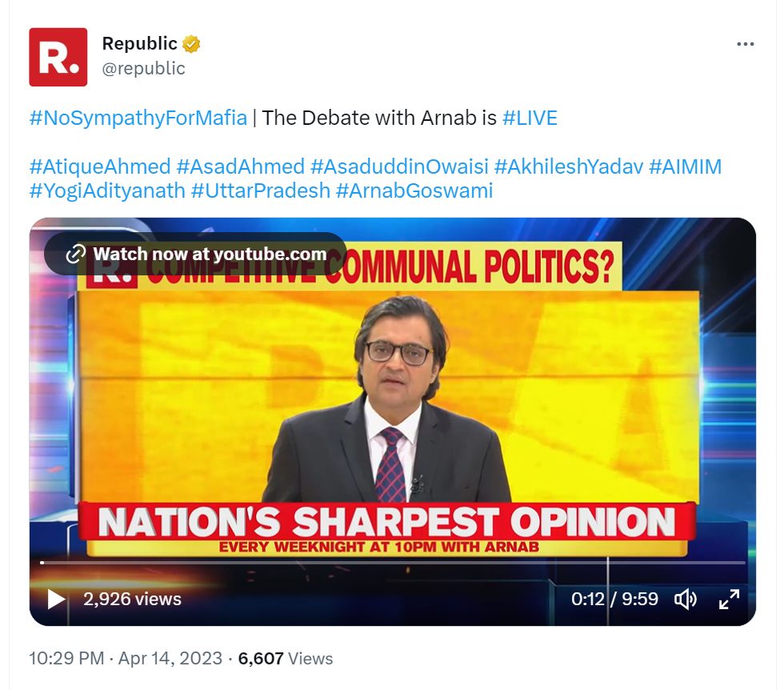This screenshot has width=784, height=690.
Task: Open the Watch now at youtube.com link
Action: [x=195, y=254]
